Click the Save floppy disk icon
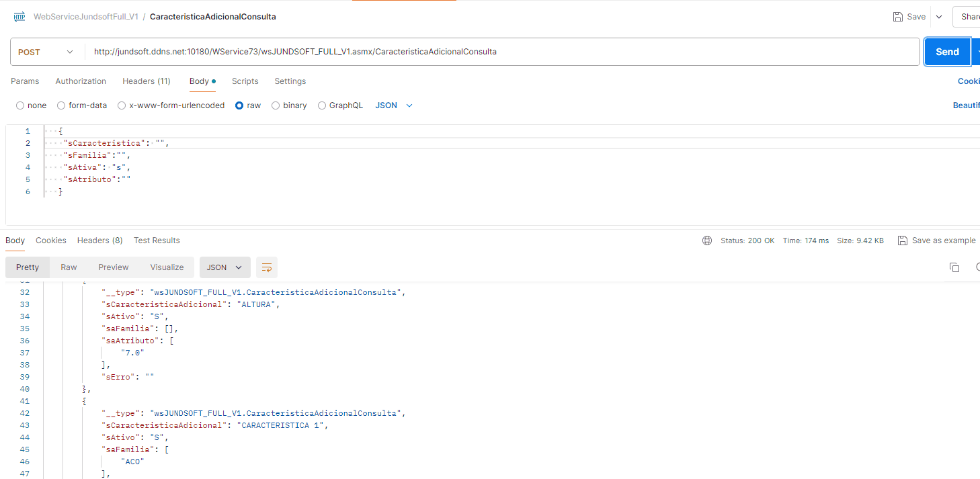Viewport: 980px width, 479px height. (897, 17)
